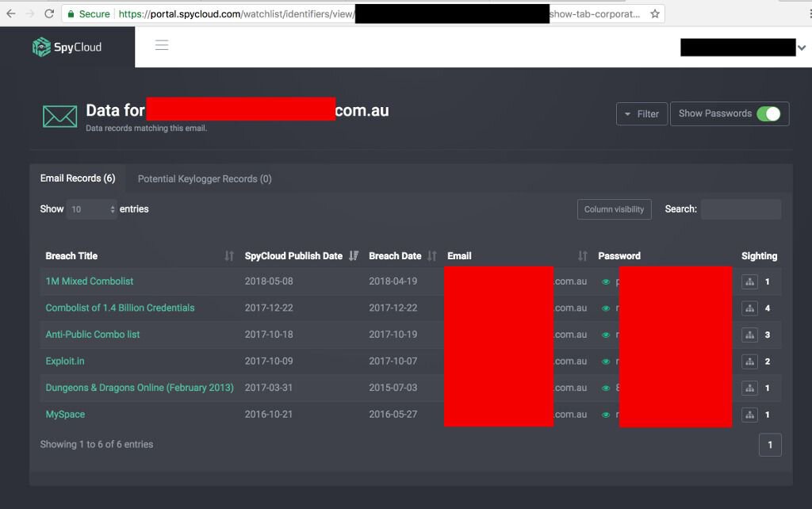Click publish date 2016-10-21

[x=269, y=414]
